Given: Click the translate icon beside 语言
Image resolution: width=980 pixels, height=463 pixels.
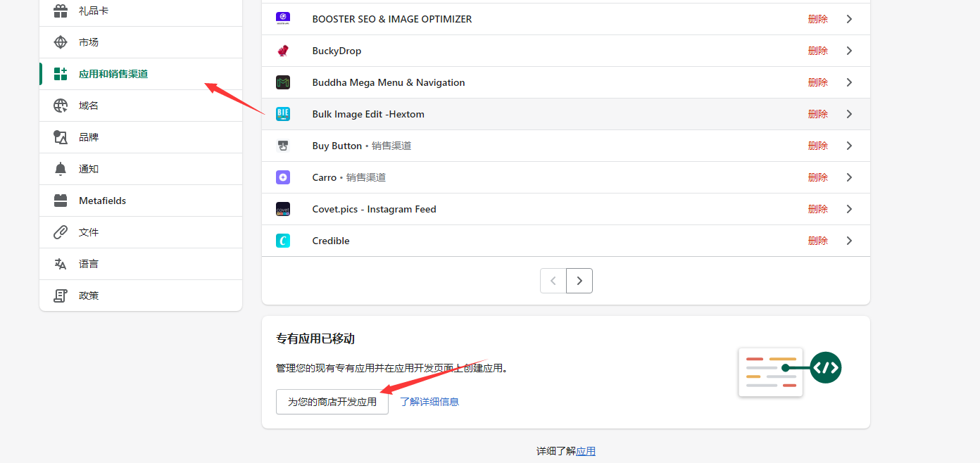Looking at the screenshot, I should coord(61,264).
